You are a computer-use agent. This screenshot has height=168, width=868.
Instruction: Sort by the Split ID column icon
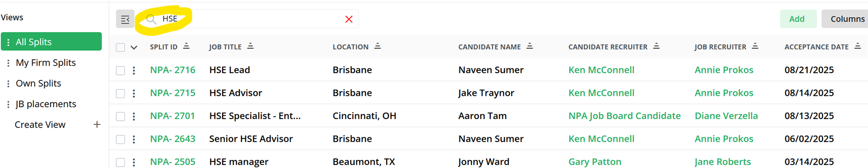tap(186, 46)
